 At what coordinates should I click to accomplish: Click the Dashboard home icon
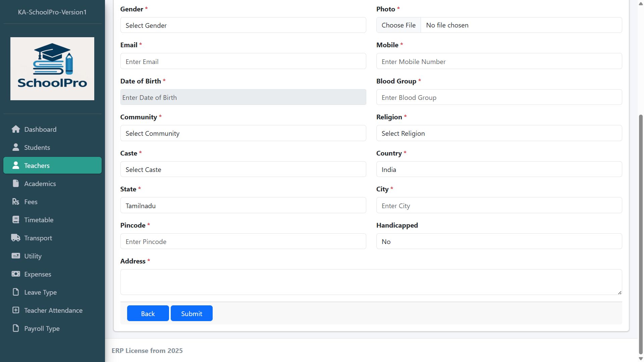click(16, 129)
